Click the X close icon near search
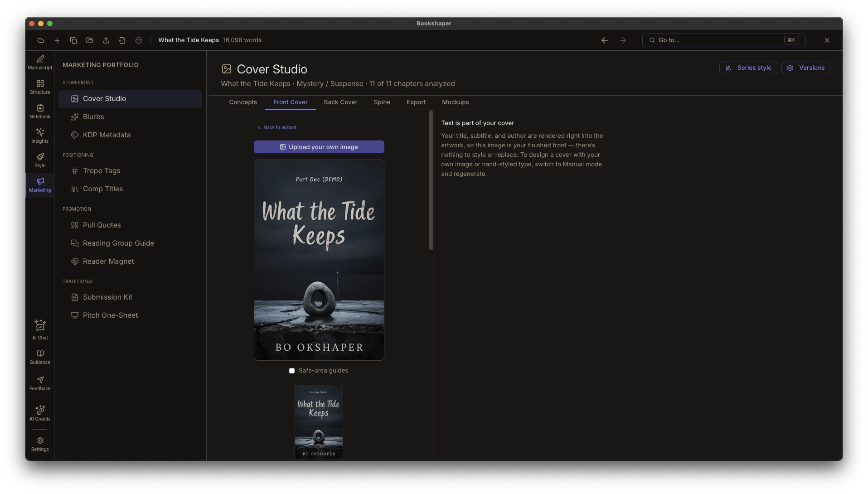 (827, 40)
